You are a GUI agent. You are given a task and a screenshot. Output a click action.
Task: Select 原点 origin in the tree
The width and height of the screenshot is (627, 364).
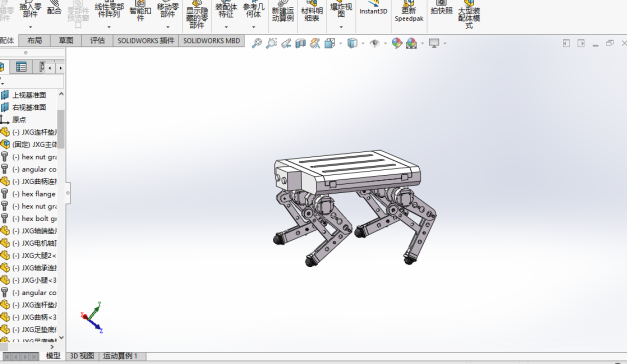[x=19, y=120]
